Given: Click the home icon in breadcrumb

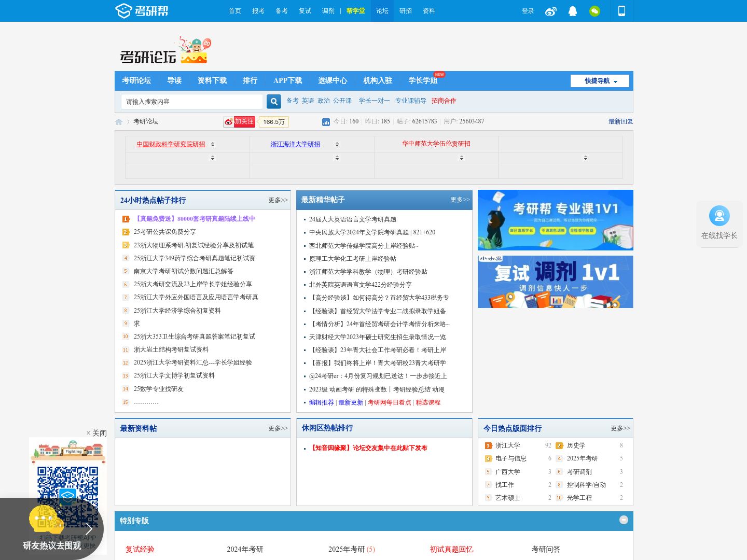Looking at the screenshot, I should pos(119,122).
